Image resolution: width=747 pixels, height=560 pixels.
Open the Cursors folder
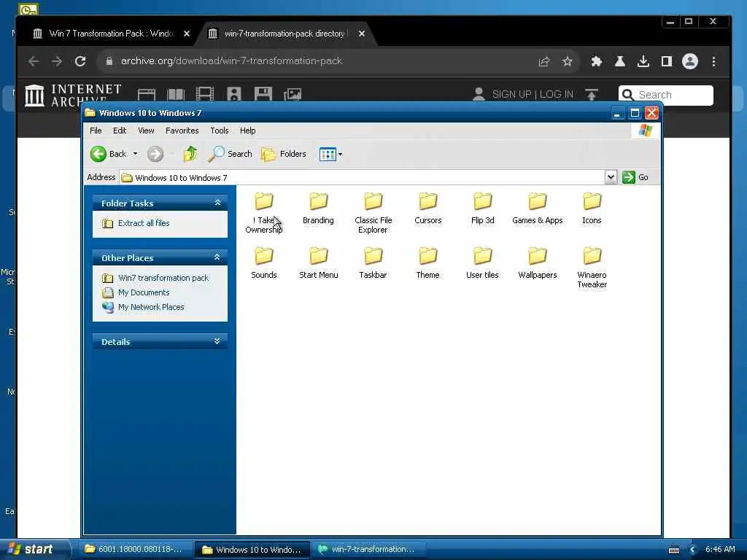pyautogui.click(x=427, y=208)
